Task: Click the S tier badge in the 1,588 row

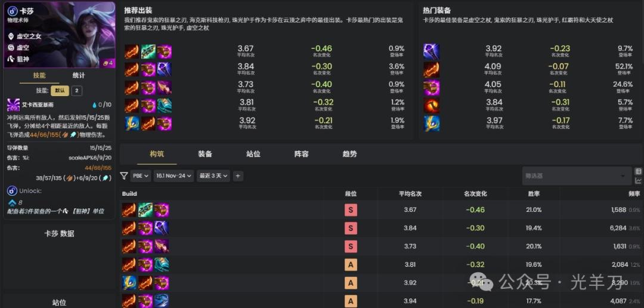Action: (351, 210)
